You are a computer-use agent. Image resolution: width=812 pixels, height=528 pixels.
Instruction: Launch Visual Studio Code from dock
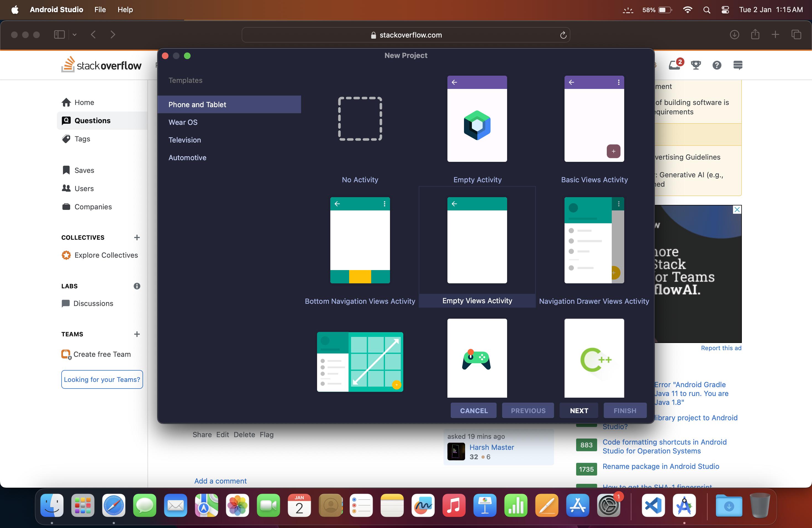pos(653,505)
